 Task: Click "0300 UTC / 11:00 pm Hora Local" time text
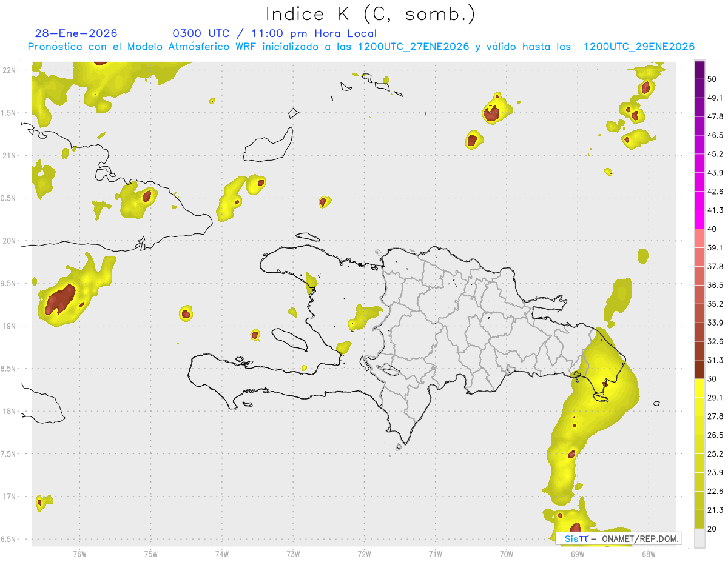pos(275,33)
